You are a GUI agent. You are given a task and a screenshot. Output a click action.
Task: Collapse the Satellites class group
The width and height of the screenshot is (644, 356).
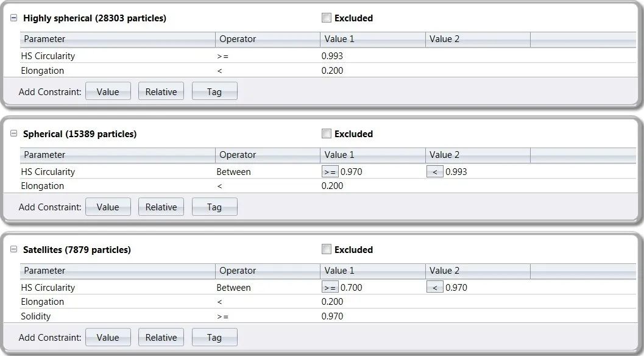(x=14, y=249)
